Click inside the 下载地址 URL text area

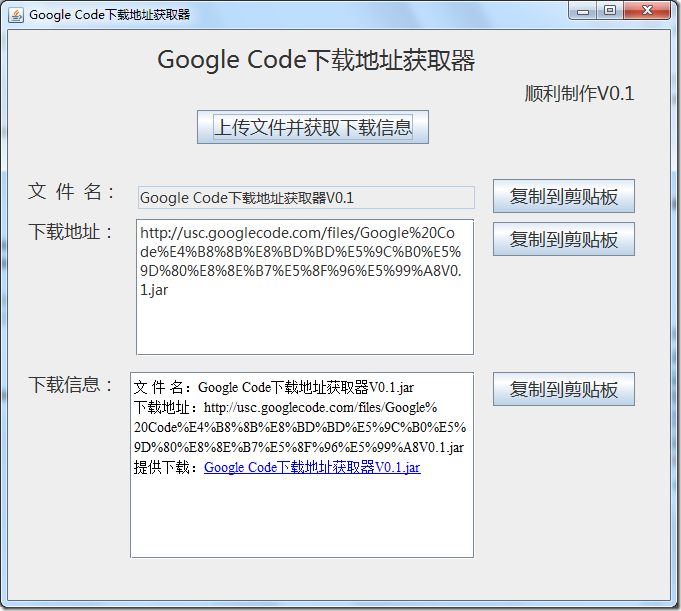coord(305,287)
